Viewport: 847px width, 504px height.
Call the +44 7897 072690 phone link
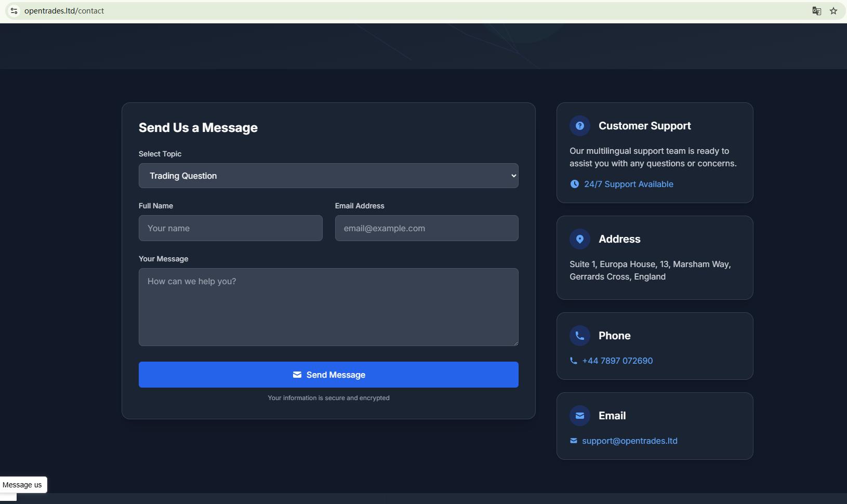[617, 361]
